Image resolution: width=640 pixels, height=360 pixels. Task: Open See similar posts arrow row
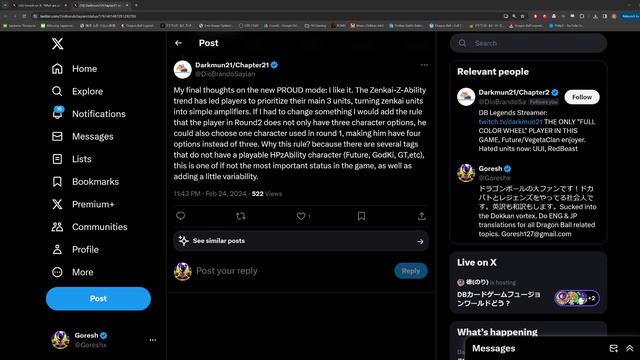click(301, 241)
